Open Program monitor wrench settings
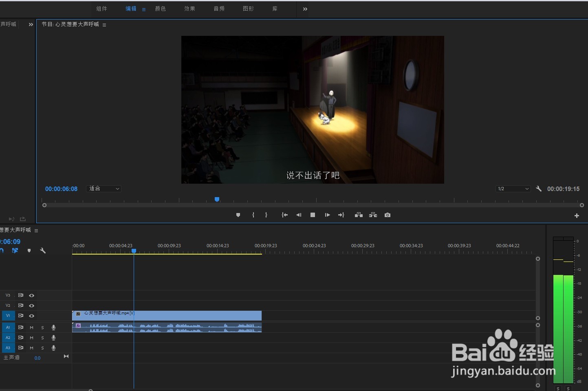 pyautogui.click(x=539, y=189)
